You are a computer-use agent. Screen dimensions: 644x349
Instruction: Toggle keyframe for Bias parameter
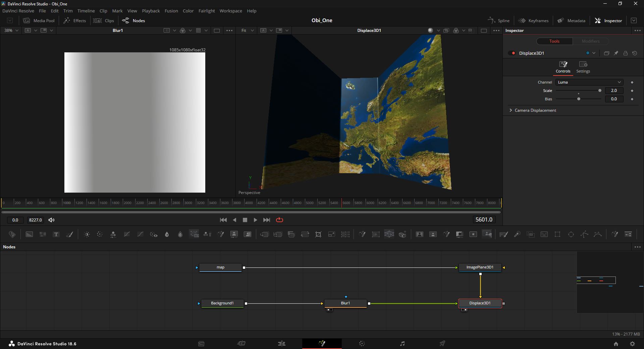tap(632, 99)
